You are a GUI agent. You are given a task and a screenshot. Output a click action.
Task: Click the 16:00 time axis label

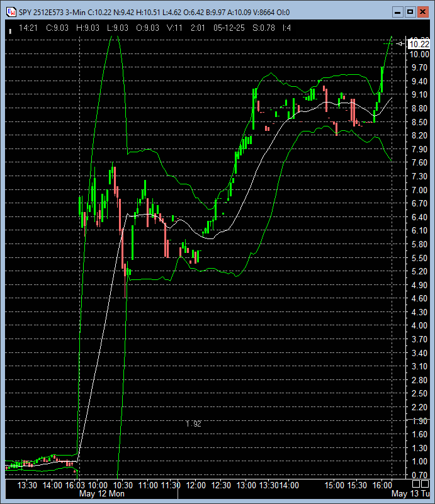382,485
